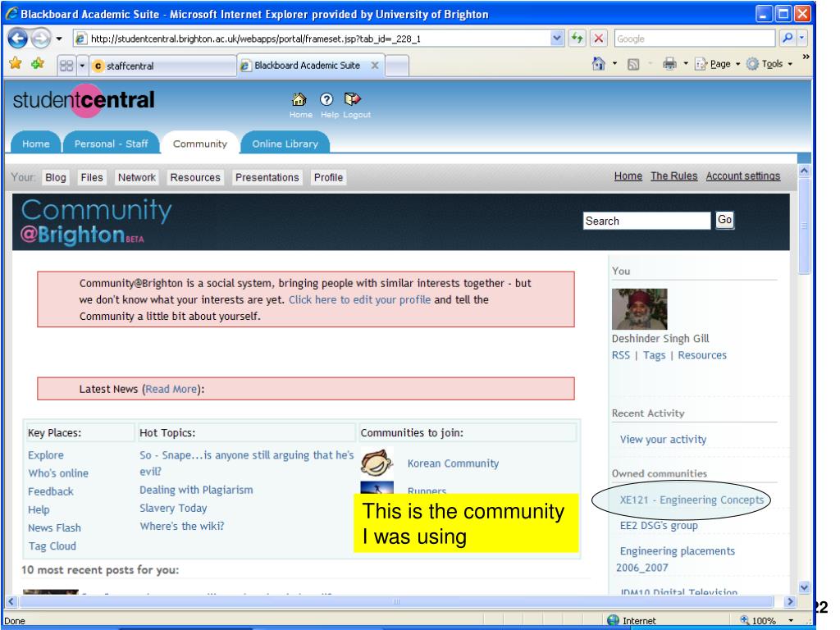Open Your Files

[x=92, y=177]
